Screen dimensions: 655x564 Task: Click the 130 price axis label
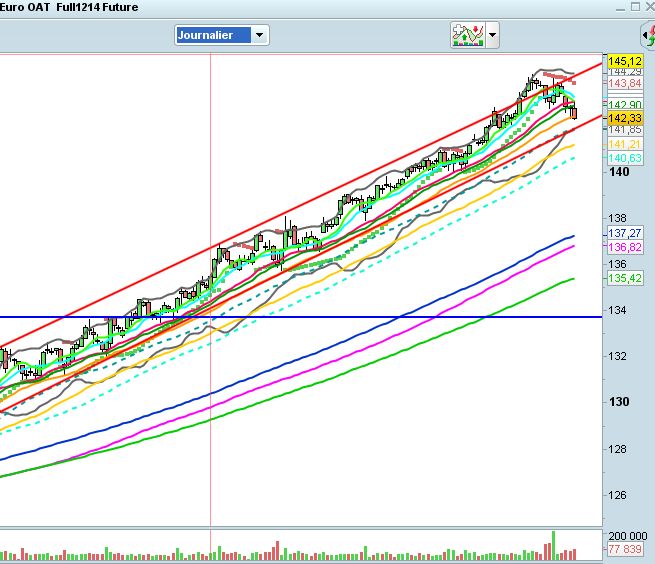[x=619, y=402]
